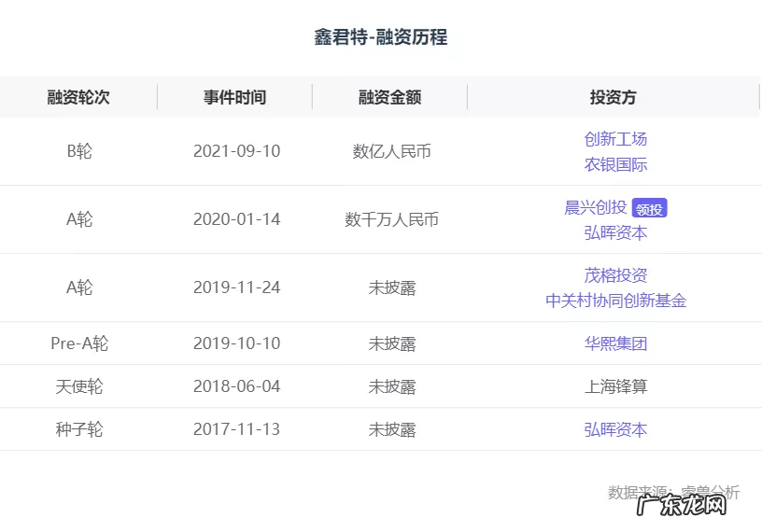Select 未披露 in the 种子轮 row

click(392, 430)
